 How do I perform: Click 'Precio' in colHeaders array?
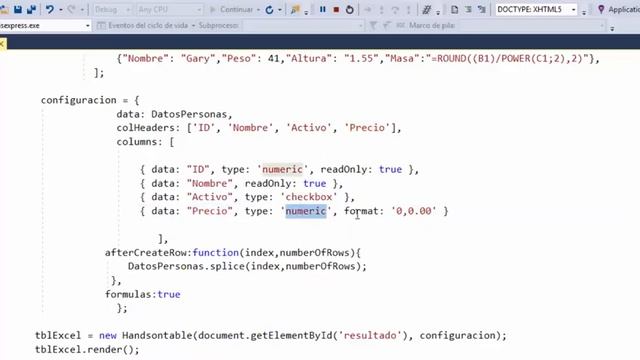click(367, 128)
